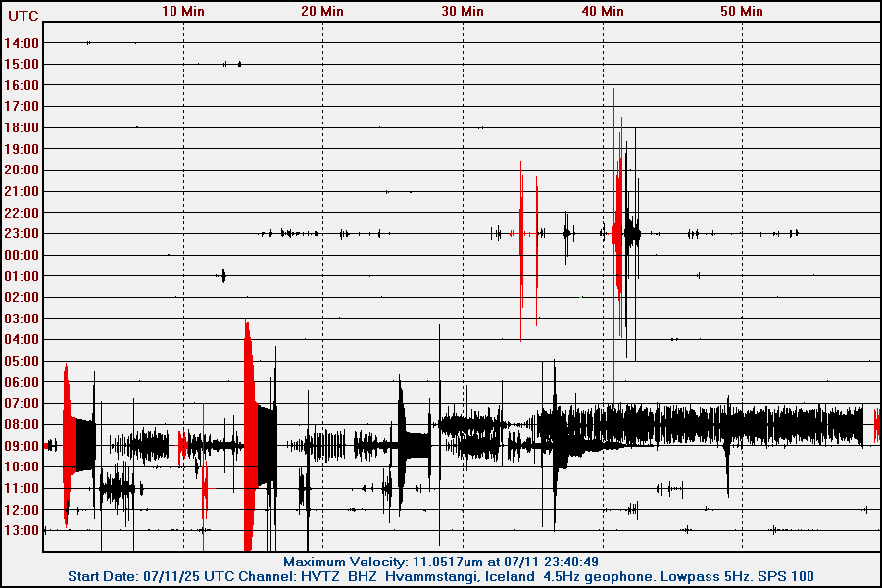The width and height of the screenshot is (882, 588).
Task: Select the 03:00 hour row label
Action: (22, 318)
